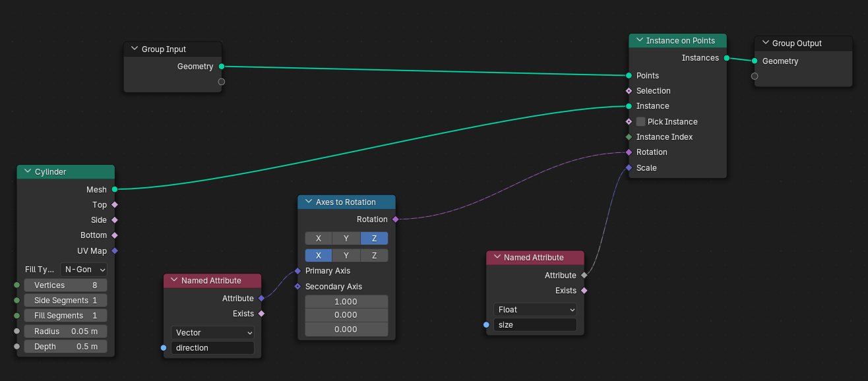The image size is (868, 381).
Task: Open the Vector data type dropdown
Action: 212,333
